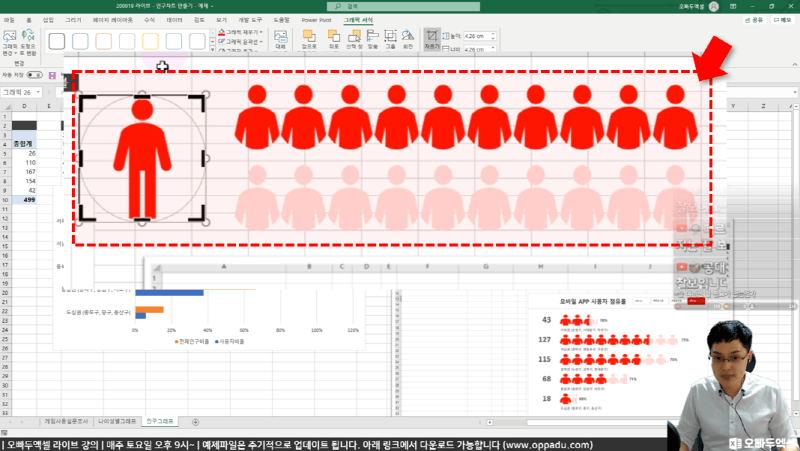Click the 도형으로 변환 (Convert to Shape) icon

pyautogui.click(x=28, y=42)
